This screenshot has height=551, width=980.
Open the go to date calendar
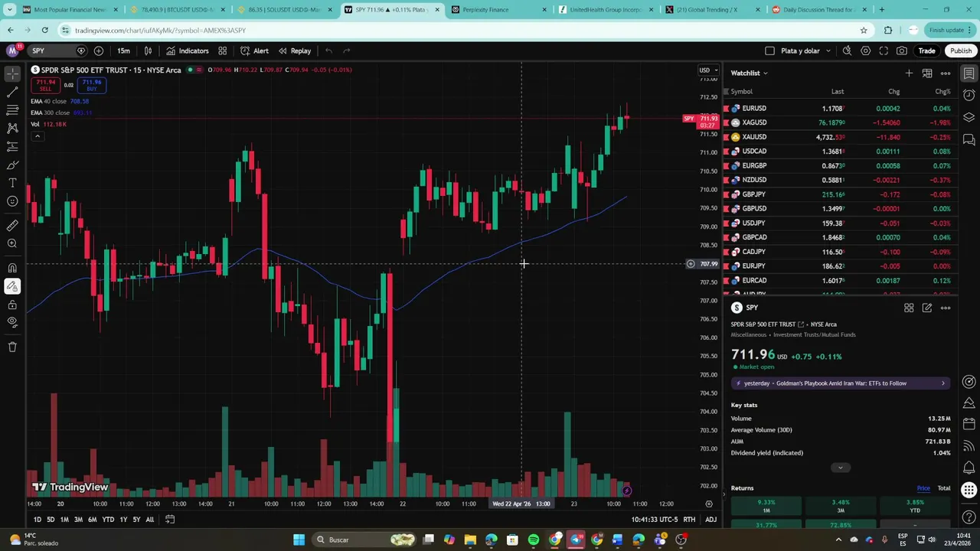[170, 520]
